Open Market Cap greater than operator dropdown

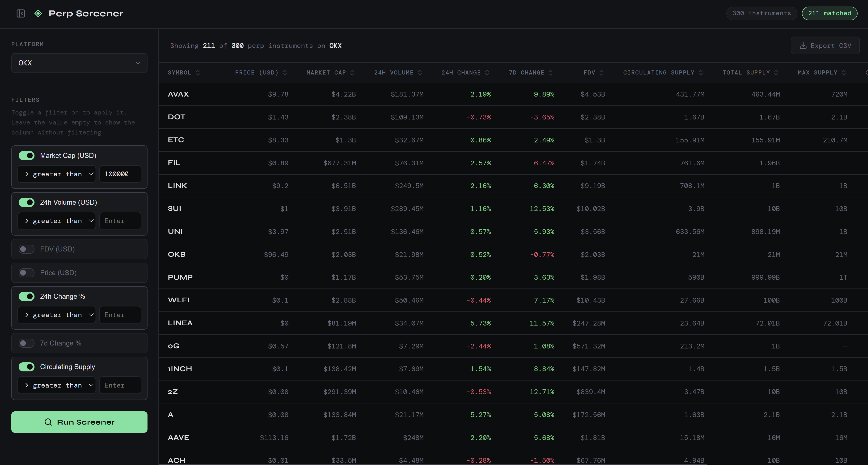57,174
